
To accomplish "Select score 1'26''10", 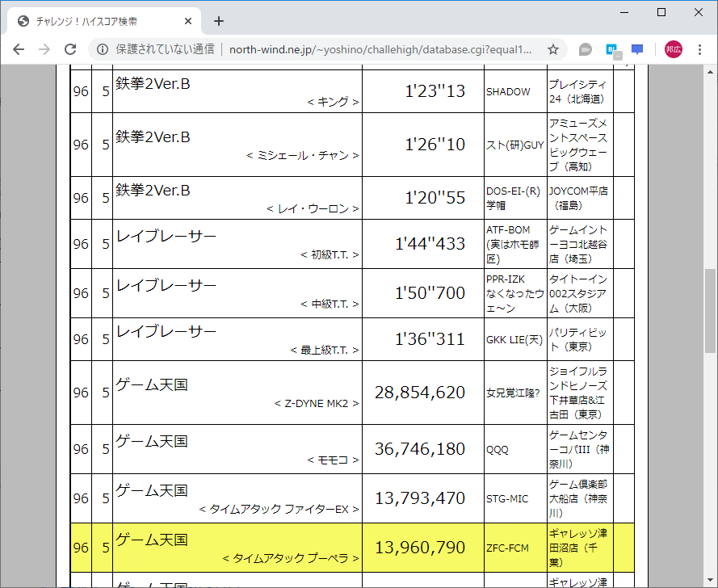I will point(435,145).
